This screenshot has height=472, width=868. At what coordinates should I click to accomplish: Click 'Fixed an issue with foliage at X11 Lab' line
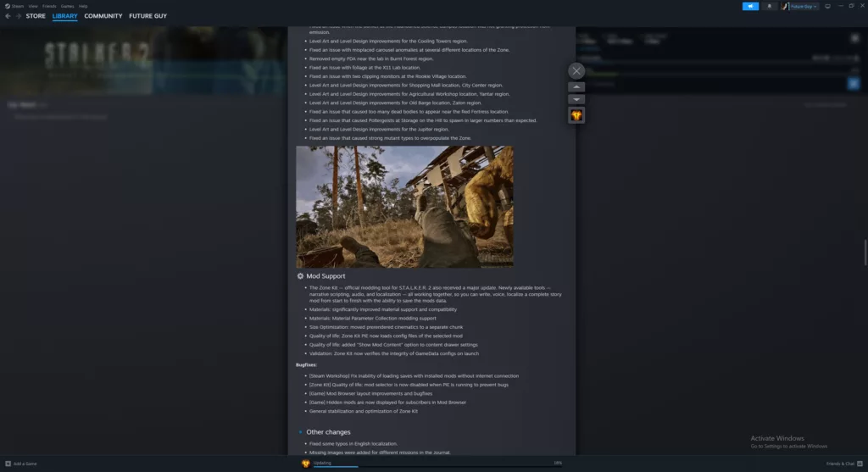pos(364,68)
